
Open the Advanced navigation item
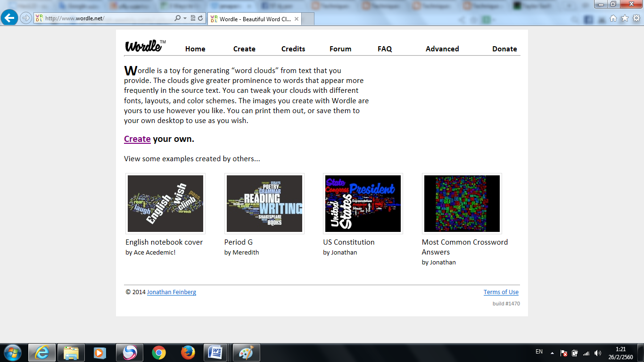click(442, 49)
